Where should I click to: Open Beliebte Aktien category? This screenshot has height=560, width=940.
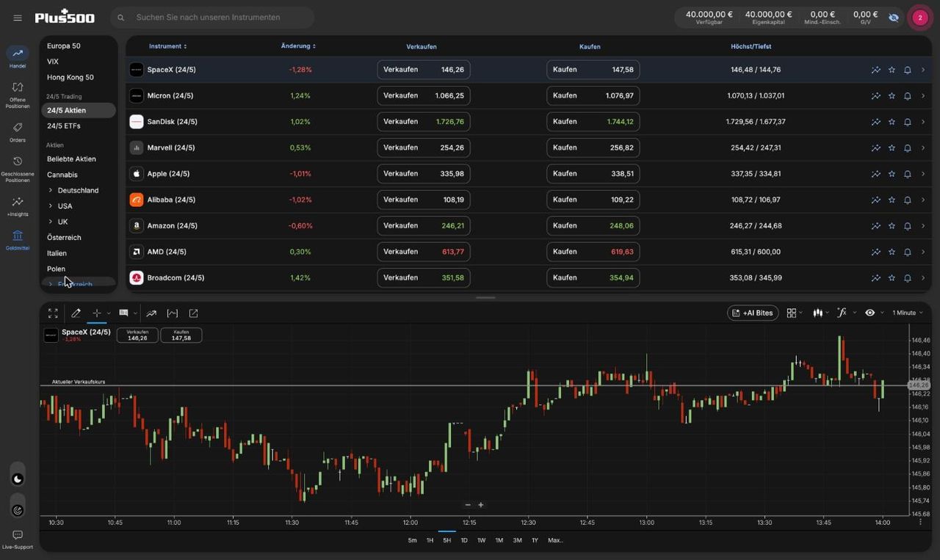(x=71, y=159)
